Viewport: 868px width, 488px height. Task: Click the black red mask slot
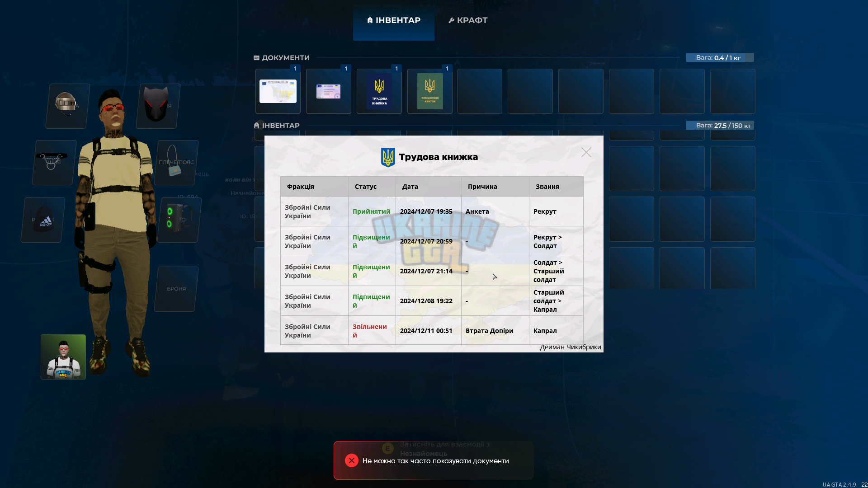[158, 106]
